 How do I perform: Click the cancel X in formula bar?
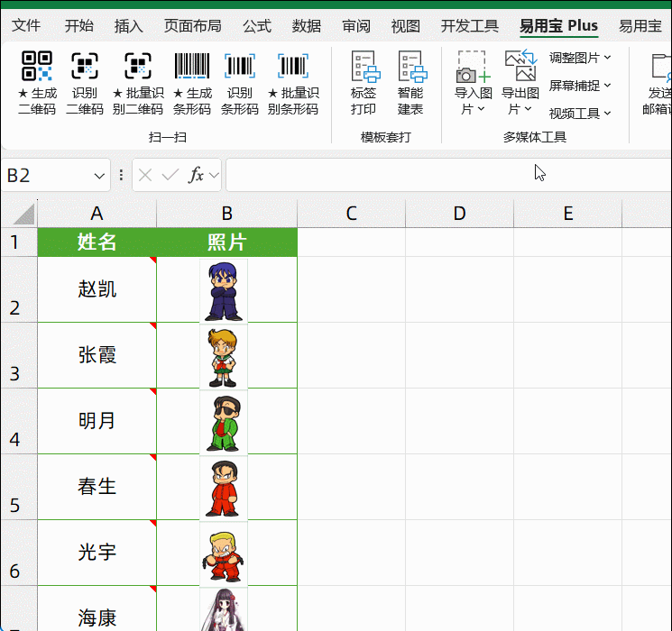tap(145, 175)
